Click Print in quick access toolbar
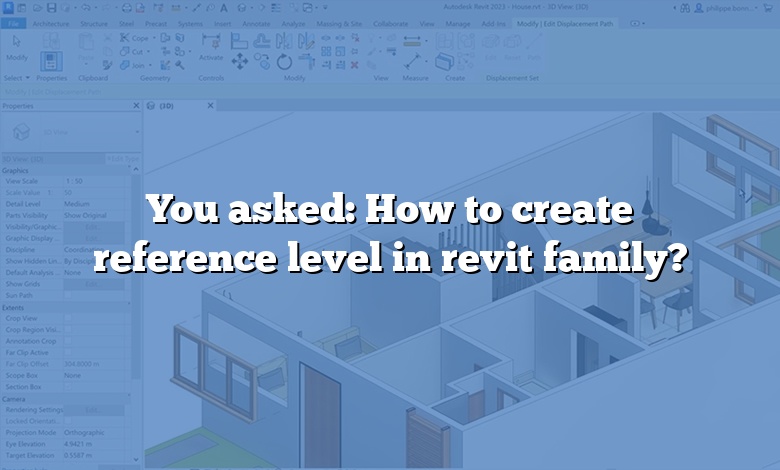 (x=127, y=8)
